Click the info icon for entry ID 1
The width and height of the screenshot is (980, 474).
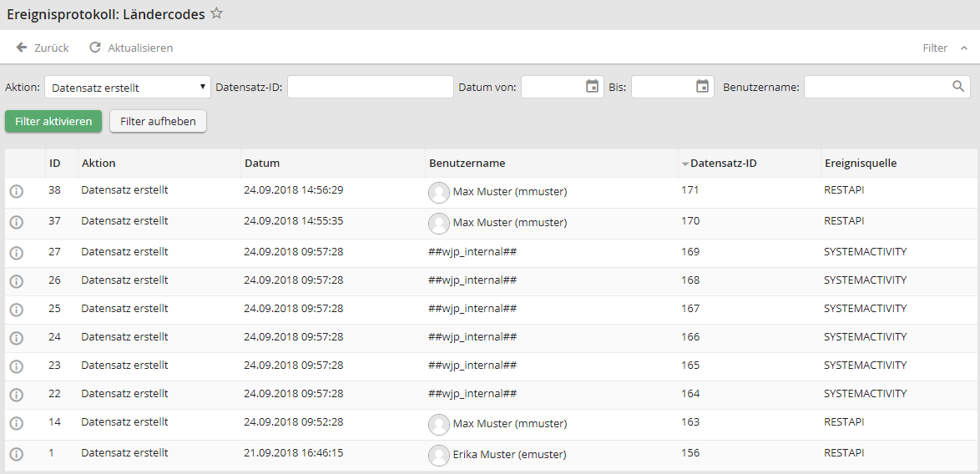click(x=17, y=455)
